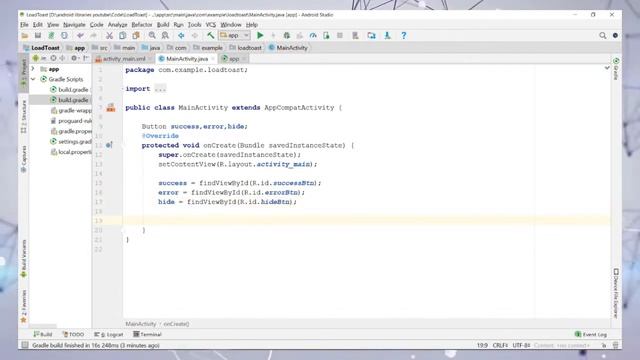
Task: Open the Refactor menu
Action: [x=142, y=25]
